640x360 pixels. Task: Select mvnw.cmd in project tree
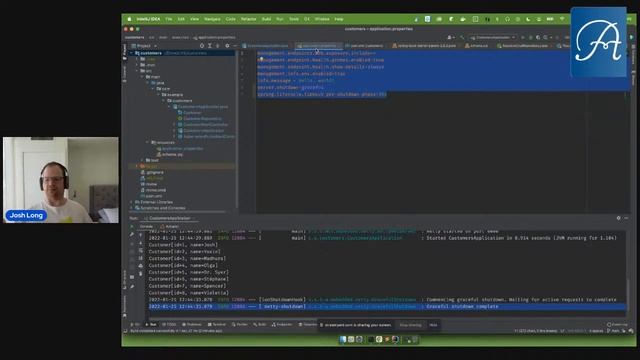click(x=153, y=190)
